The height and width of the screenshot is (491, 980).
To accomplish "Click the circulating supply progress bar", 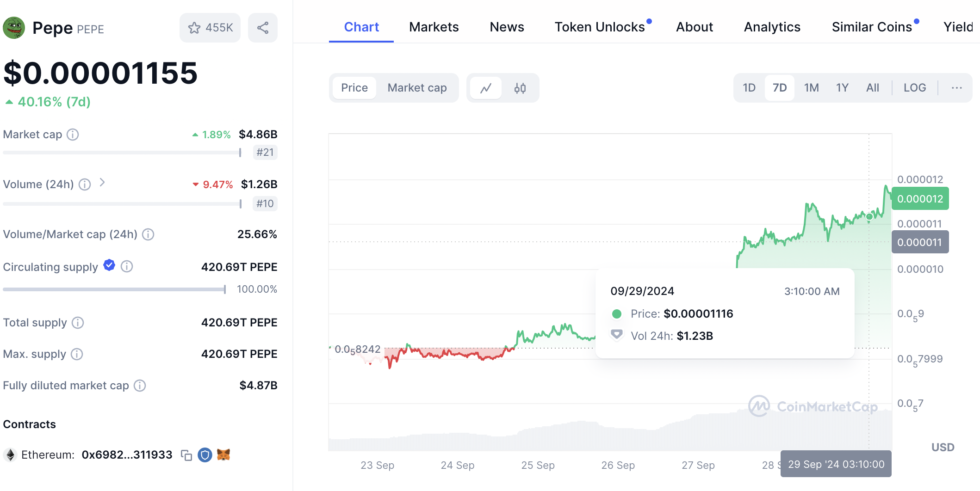I will click(x=114, y=289).
